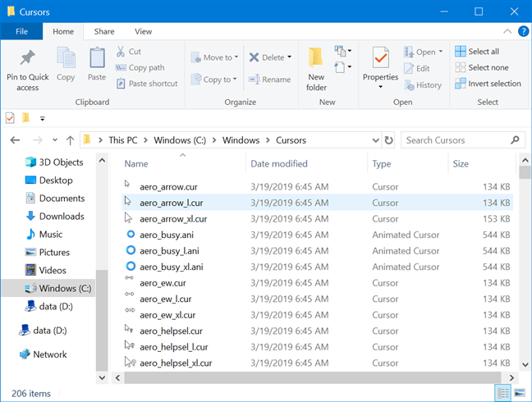
Task: Click the Edit command in Open group
Action: tap(416, 68)
